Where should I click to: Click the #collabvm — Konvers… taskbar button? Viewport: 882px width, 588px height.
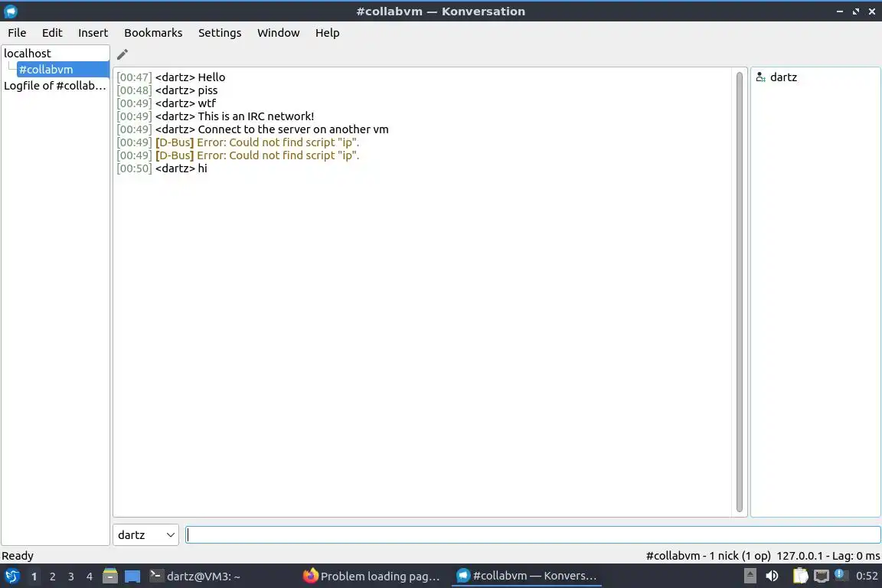527,576
